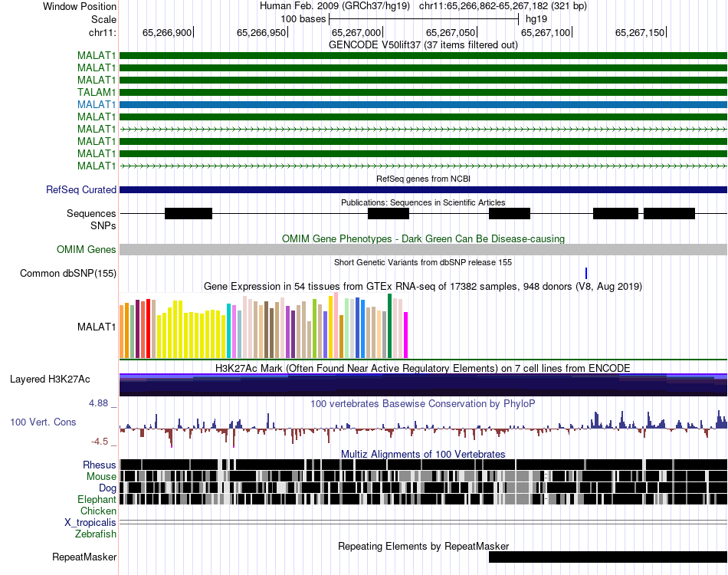Open the Layered H3K27Ac track label

(50, 379)
